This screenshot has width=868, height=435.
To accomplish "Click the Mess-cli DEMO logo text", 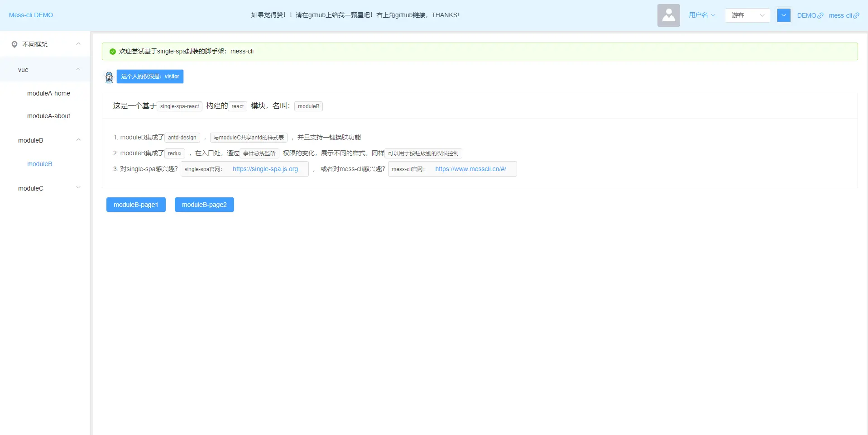I will coord(30,14).
